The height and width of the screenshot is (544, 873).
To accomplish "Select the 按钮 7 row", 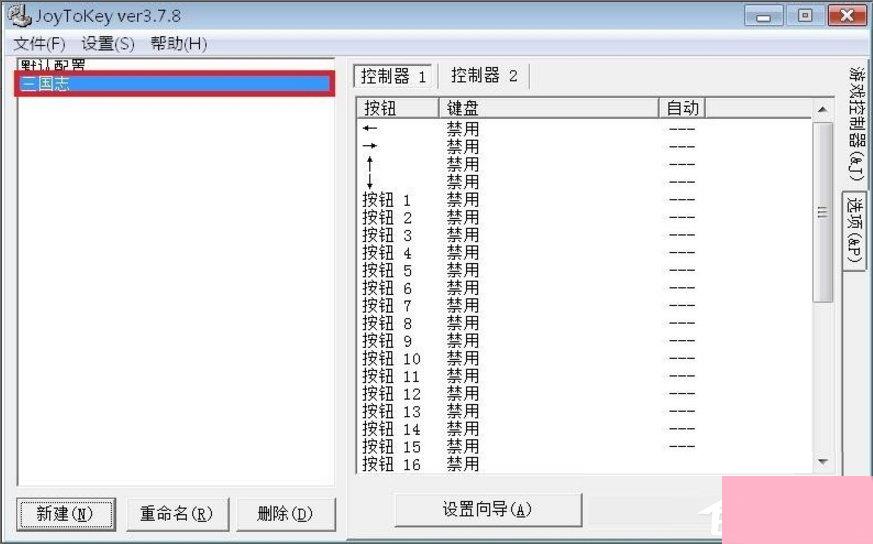I will point(584,306).
